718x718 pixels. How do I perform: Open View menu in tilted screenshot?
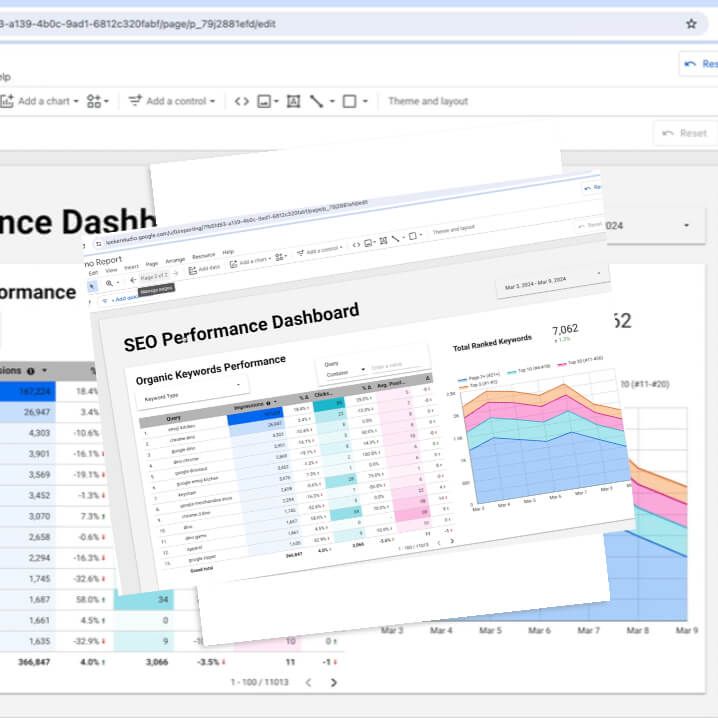111,270
